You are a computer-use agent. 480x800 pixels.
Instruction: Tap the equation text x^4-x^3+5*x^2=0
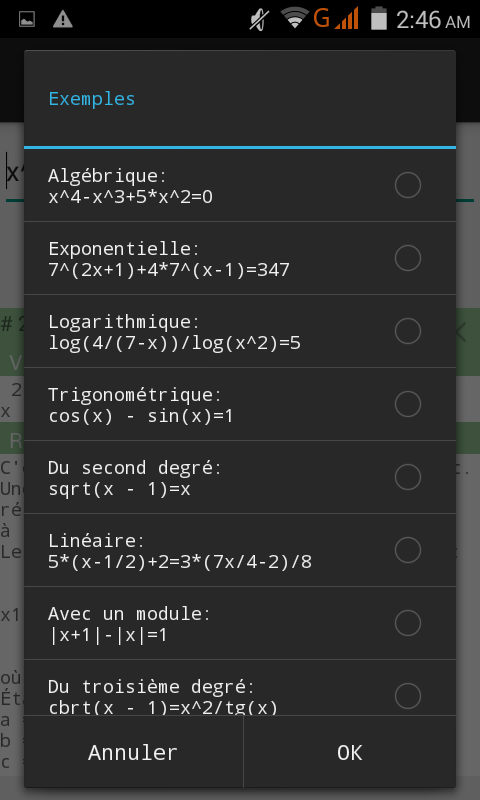131,197
